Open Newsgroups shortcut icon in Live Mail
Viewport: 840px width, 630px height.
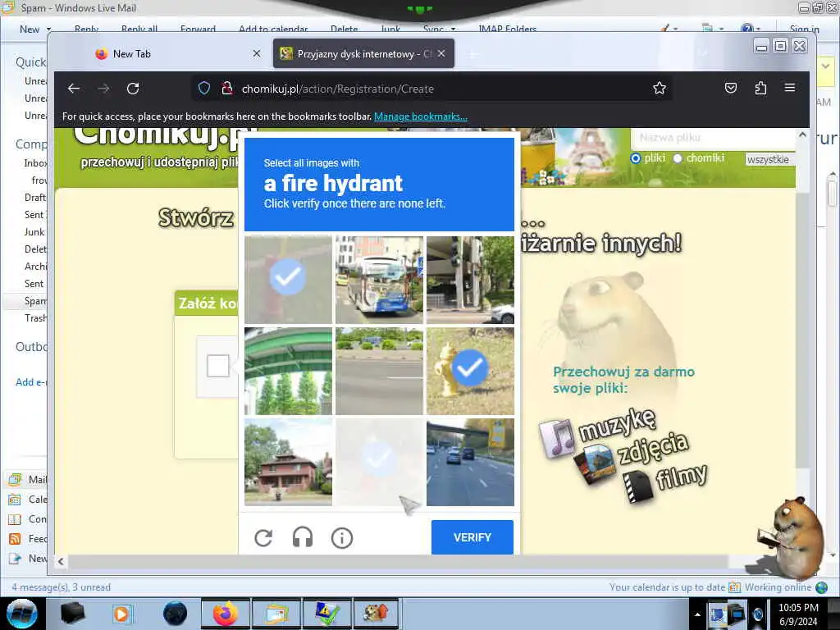tap(15, 558)
